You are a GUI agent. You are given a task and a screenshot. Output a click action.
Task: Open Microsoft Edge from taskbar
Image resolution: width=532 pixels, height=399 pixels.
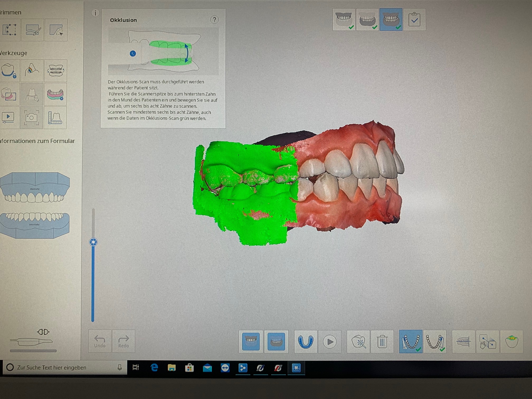pos(154,367)
